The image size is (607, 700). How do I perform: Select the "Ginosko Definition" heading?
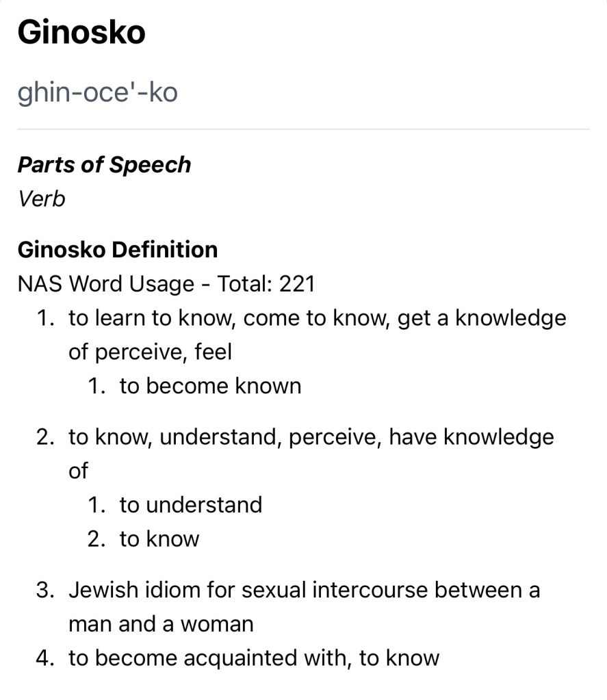point(118,250)
